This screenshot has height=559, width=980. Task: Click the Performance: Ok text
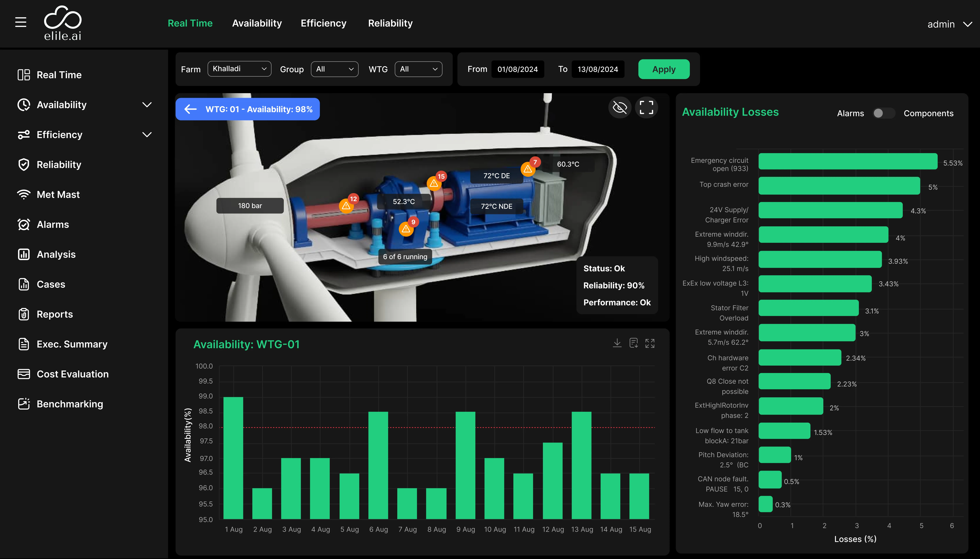pos(617,302)
